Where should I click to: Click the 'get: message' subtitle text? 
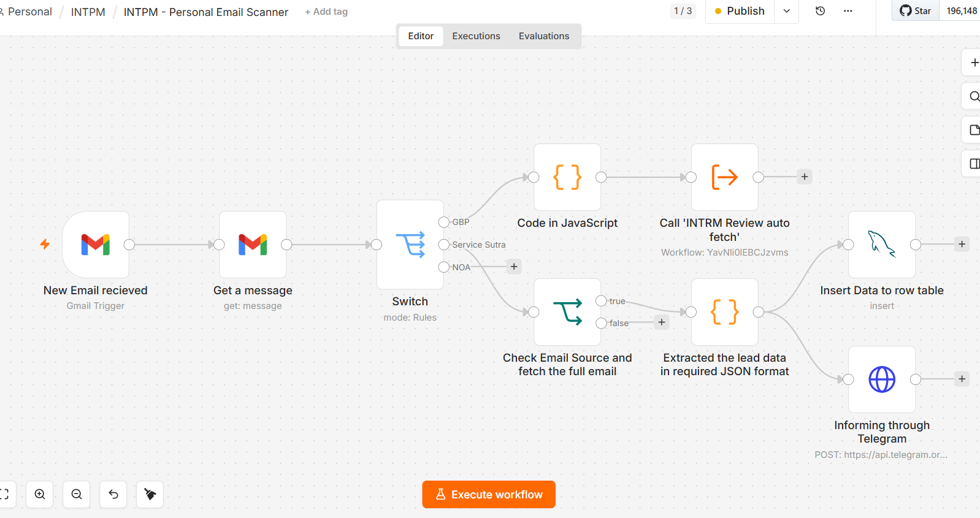click(x=253, y=306)
